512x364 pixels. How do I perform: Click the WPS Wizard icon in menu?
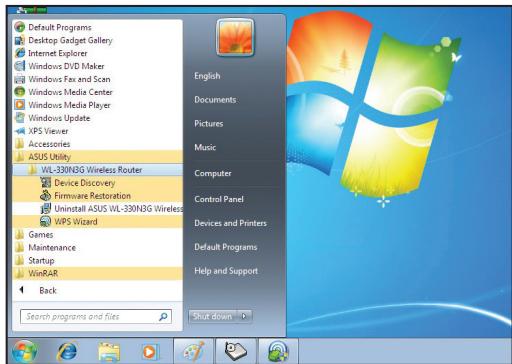(x=46, y=221)
